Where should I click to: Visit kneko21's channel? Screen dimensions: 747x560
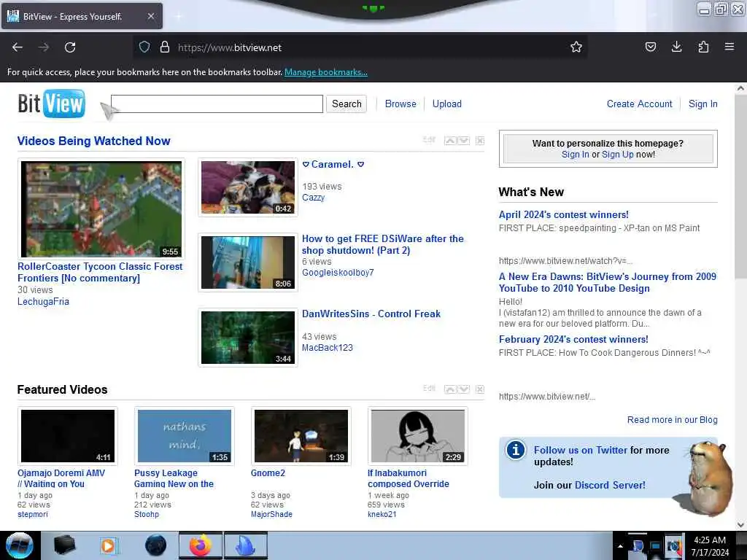tap(382, 514)
